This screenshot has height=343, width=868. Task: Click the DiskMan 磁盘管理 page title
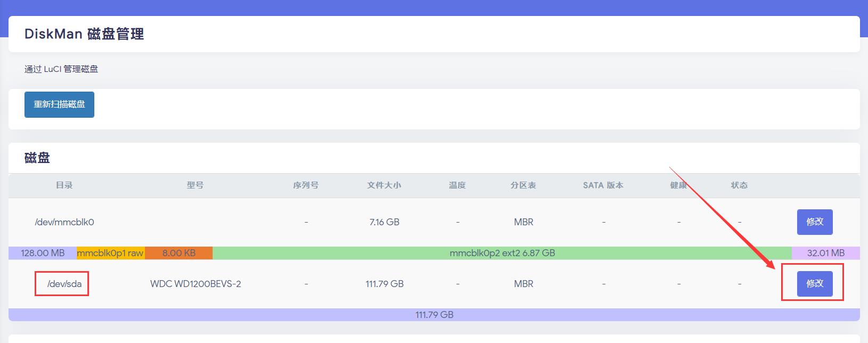pos(84,34)
